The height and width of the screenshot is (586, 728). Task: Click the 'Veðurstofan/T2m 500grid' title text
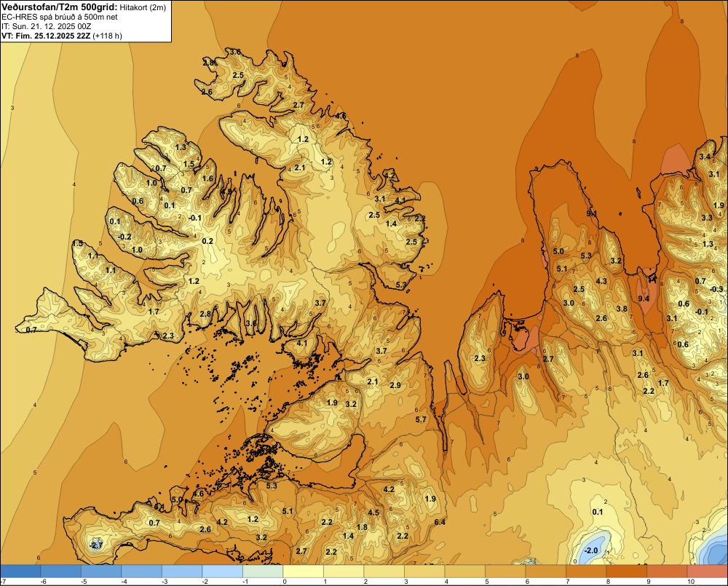tap(59, 7)
